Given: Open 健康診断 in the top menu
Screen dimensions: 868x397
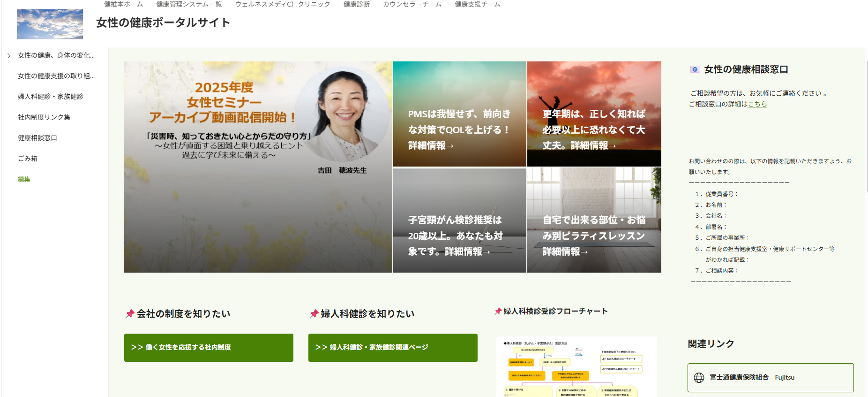Looking at the screenshot, I should coord(356,4).
